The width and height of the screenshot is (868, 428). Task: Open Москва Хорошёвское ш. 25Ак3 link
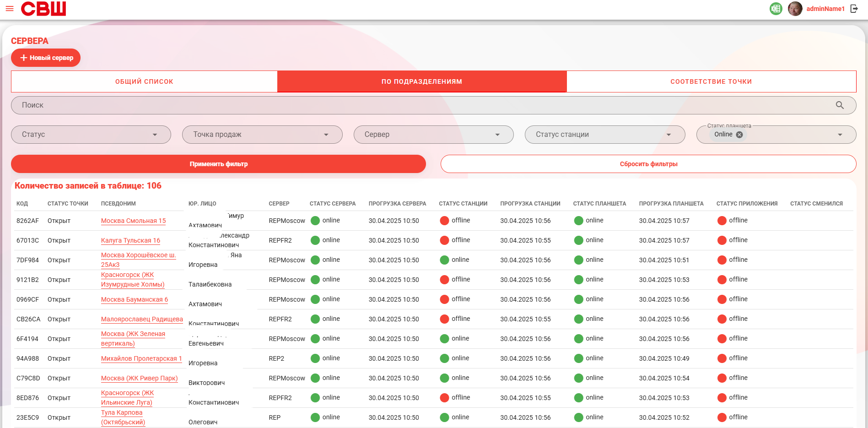(x=139, y=260)
